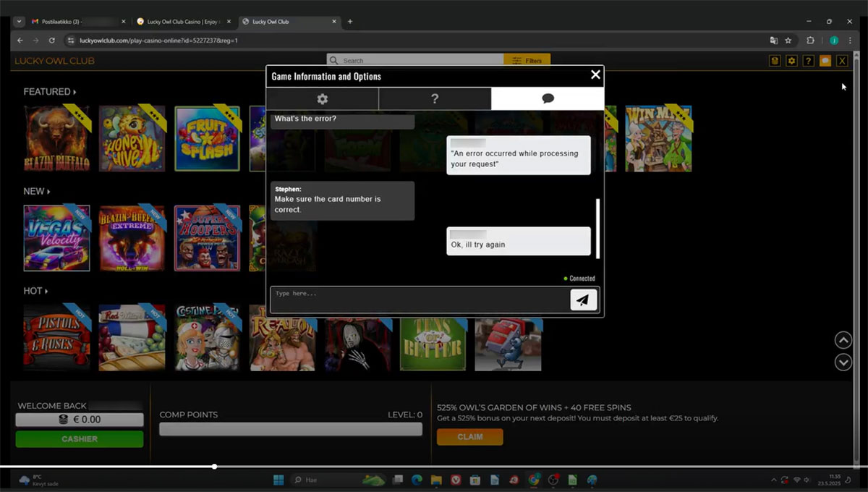This screenshot has width=868, height=492.
Task: Open the browser extensions puzzle icon
Action: coord(810,41)
